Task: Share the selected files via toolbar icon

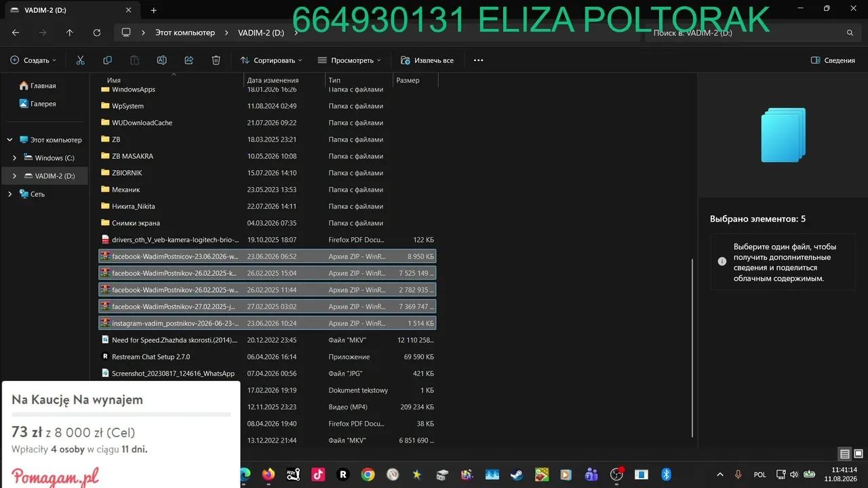Action: pyautogui.click(x=189, y=60)
